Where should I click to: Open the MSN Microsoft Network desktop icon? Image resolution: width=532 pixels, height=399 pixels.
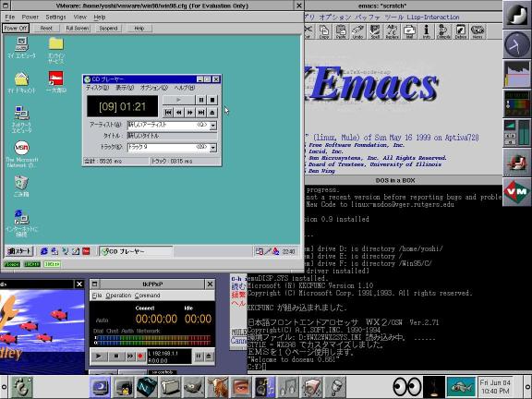22,153
